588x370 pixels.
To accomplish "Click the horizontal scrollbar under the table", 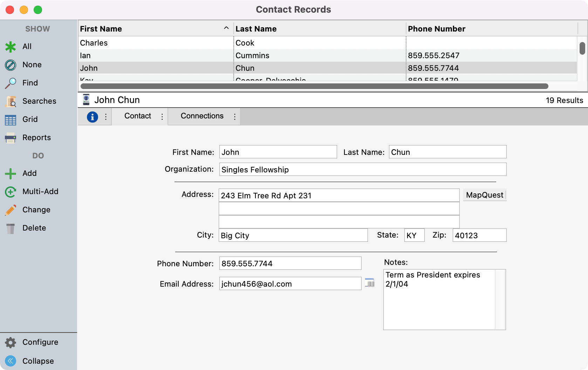I will 314,86.
